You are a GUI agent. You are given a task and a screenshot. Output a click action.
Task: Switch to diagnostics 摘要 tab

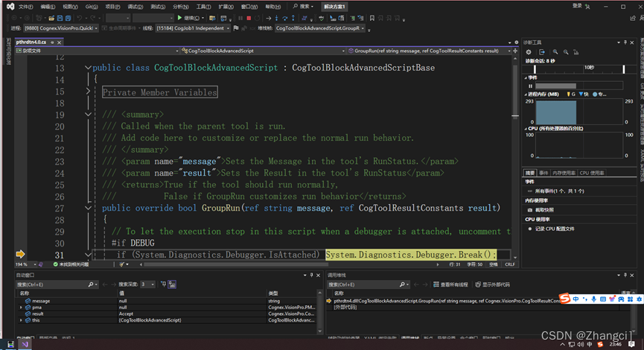click(530, 173)
